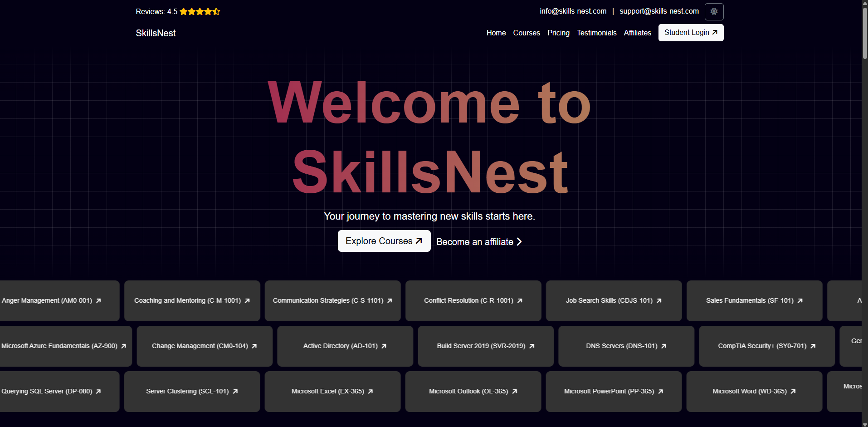
Task: Click the arrow icon in Student Login
Action: 715,32
